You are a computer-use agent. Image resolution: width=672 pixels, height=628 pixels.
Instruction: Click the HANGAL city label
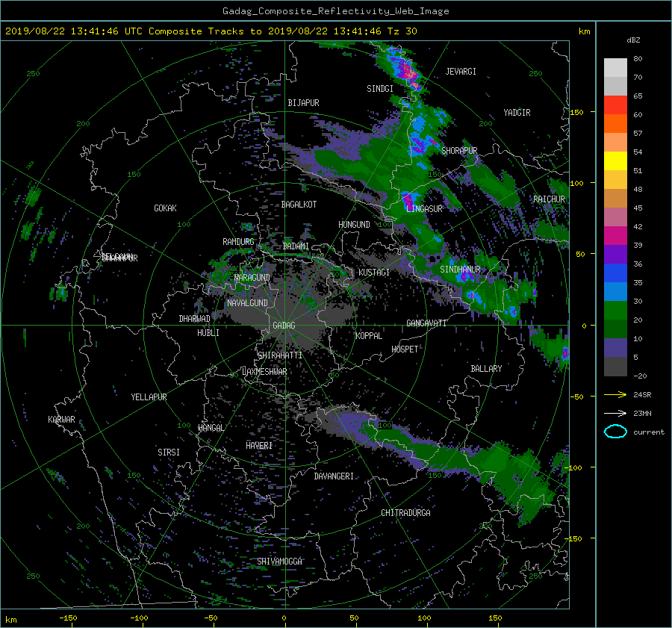point(211,428)
